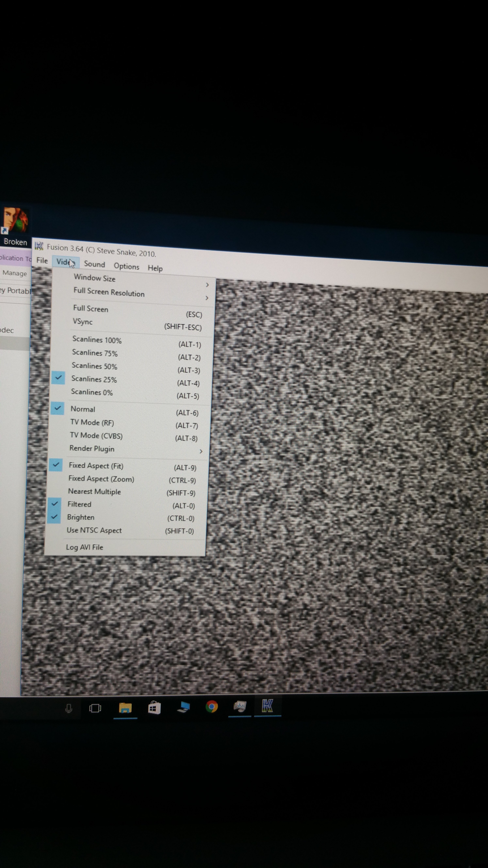Click the Application Tools tab in the background window
The height and width of the screenshot is (868, 488).
click(x=16, y=258)
